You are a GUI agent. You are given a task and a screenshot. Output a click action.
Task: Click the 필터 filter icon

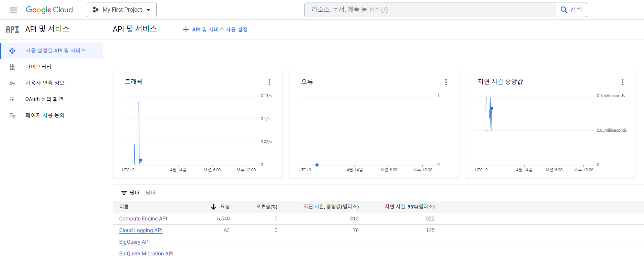tap(124, 193)
